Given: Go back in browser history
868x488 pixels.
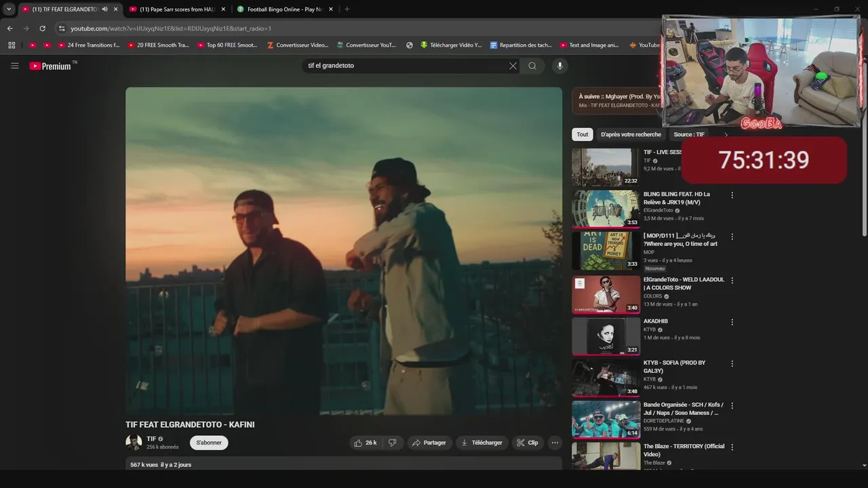Looking at the screenshot, I should coord(9,28).
